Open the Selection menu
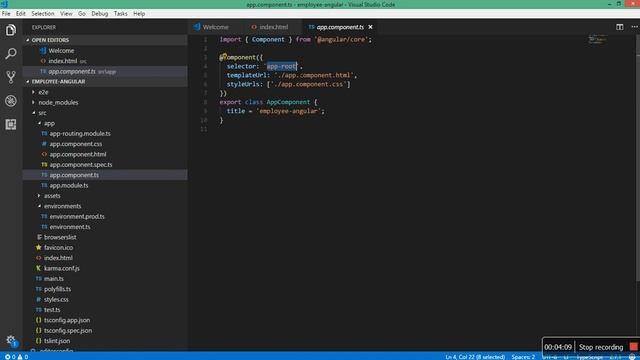 (x=42, y=13)
